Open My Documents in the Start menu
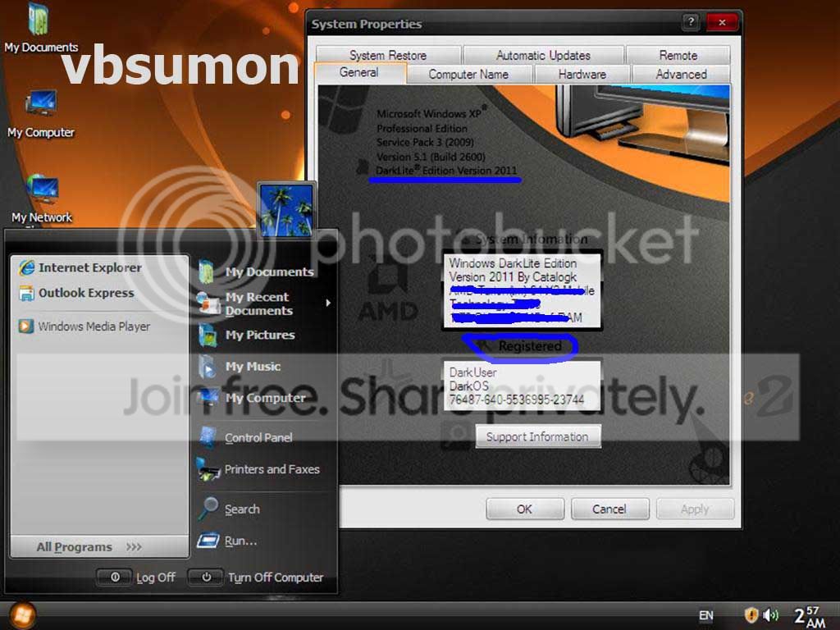This screenshot has width=840, height=630. tap(256, 272)
